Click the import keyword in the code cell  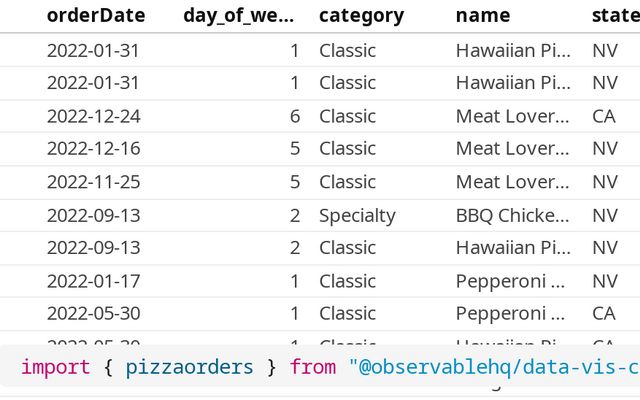coord(55,368)
